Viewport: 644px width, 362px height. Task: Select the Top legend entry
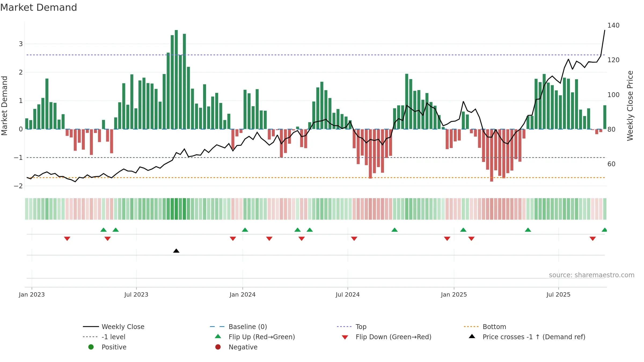point(352,327)
